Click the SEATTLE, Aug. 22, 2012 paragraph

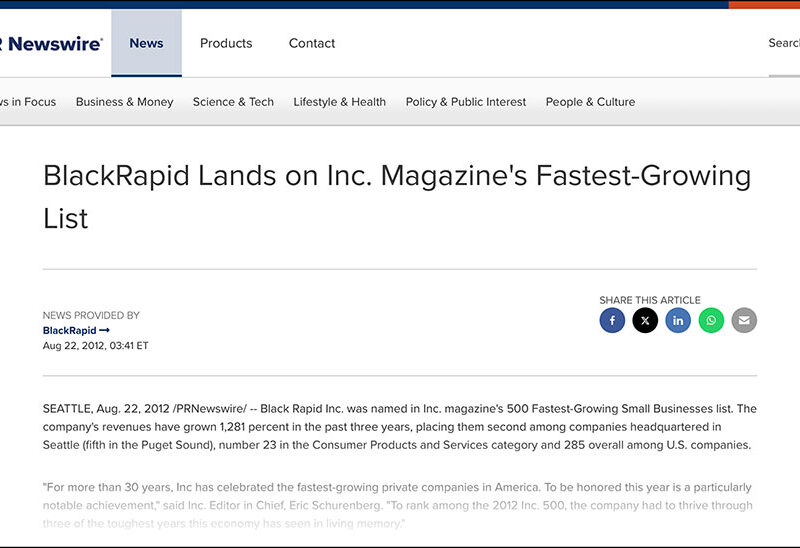pyautogui.click(x=399, y=427)
